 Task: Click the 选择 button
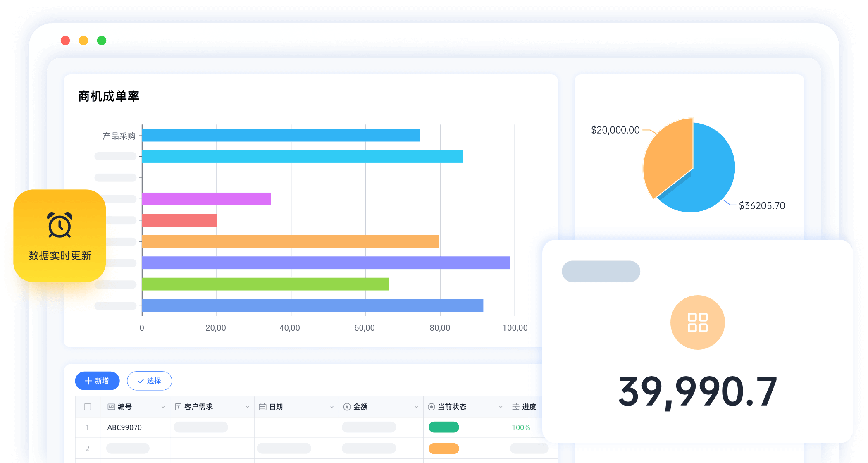(149, 381)
